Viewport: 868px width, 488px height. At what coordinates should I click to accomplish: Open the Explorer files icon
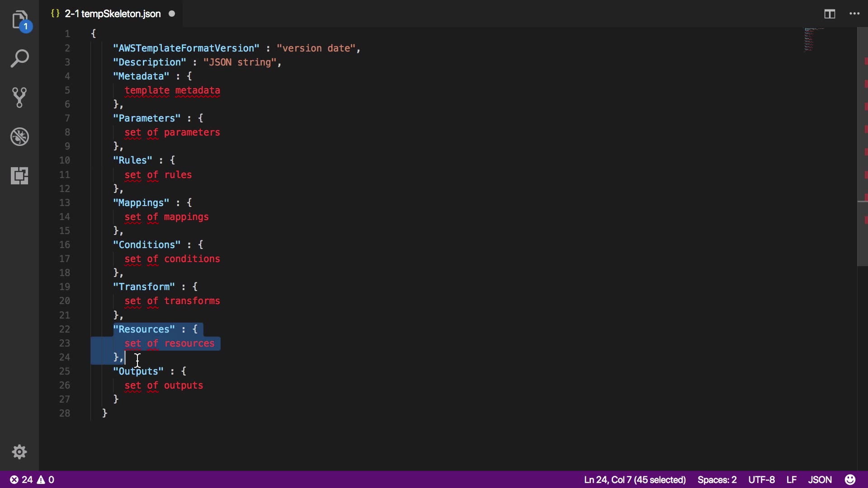point(19,20)
